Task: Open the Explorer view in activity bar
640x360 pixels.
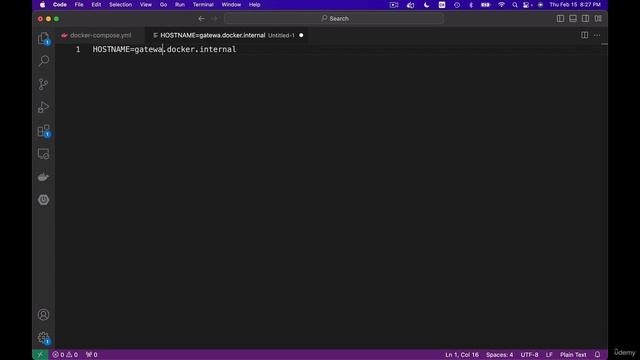Action: pyautogui.click(x=43, y=38)
